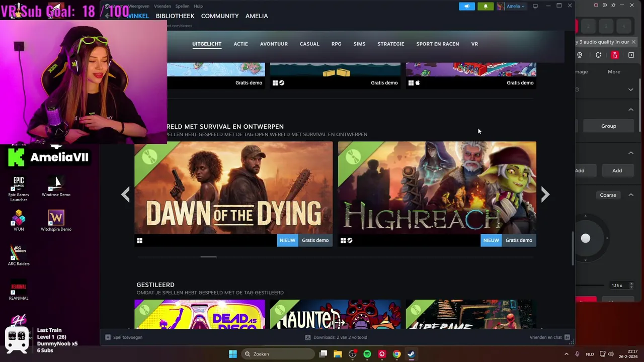
Task: Open hexagon settings icon in right panel
Action: [604, 5]
